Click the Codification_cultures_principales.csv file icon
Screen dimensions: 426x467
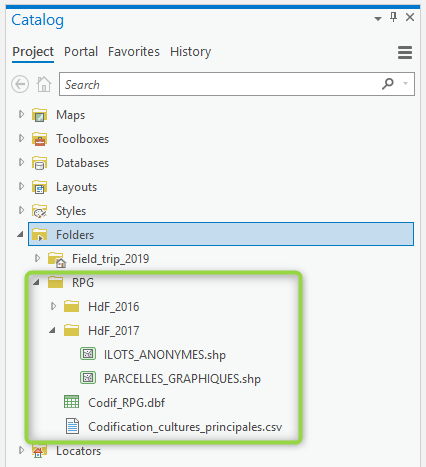[72, 426]
